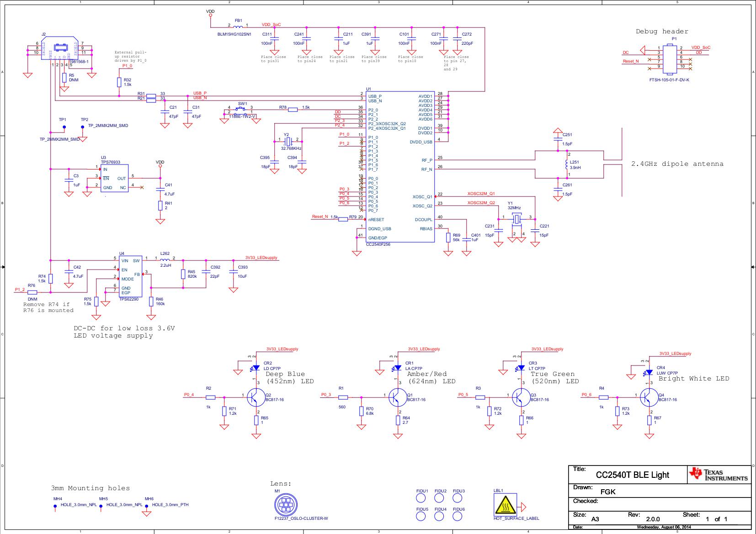The image size is (756, 534).
Task: Click the CC2540T BLE Light title text
Action: click(632, 475)
